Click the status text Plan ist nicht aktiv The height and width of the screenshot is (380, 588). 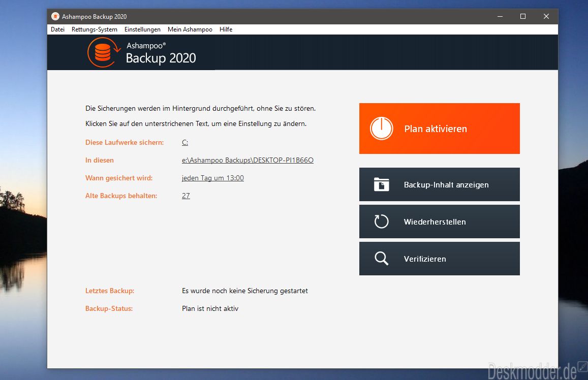[x=210, y=308]
